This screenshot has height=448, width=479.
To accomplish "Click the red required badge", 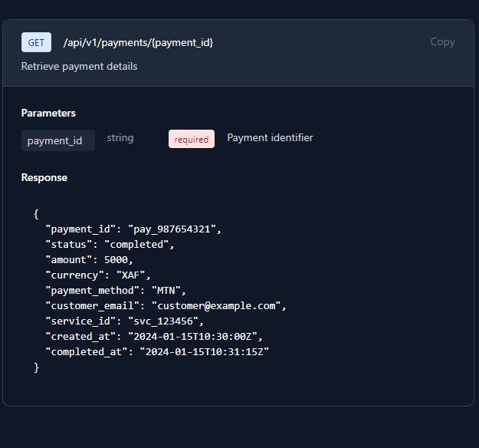I will (x=192, y=139).
